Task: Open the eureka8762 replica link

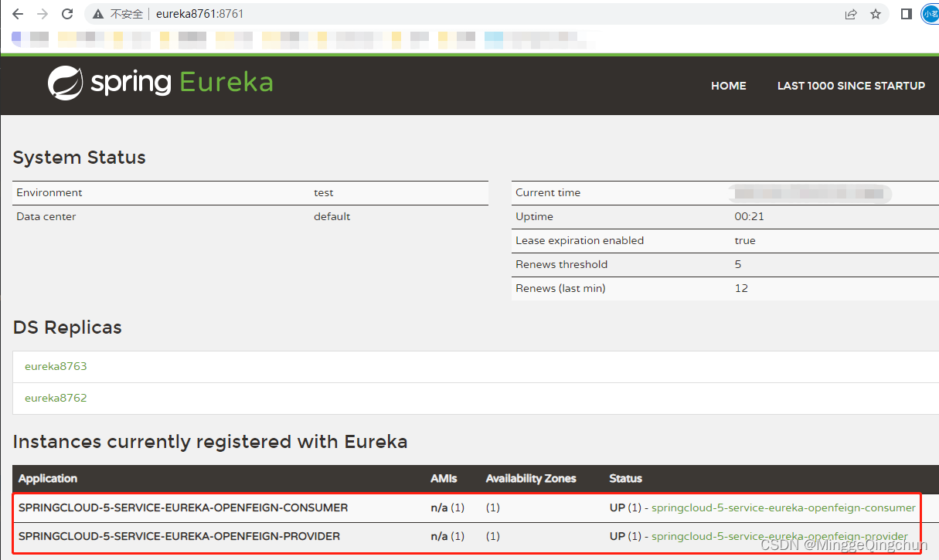Action: tap(56, 398)
